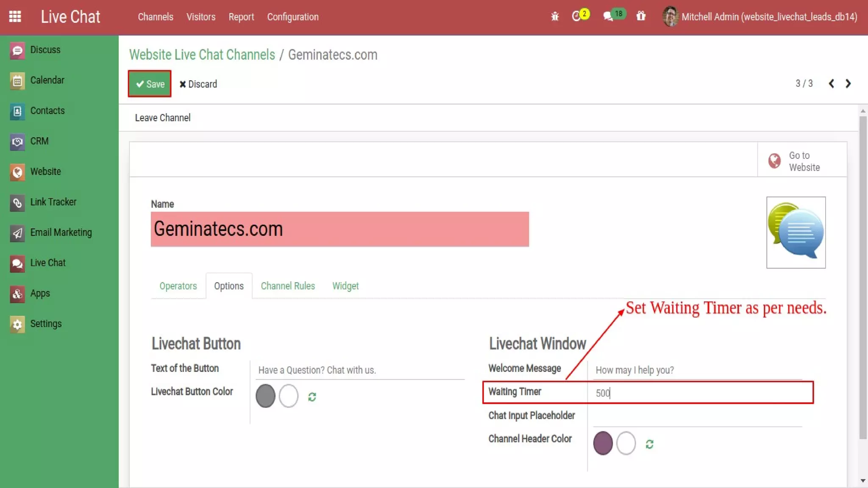Viewport: 868px width, 488px height.
Task: Click the Waiting Timer input field
Action: coord(699,393)
